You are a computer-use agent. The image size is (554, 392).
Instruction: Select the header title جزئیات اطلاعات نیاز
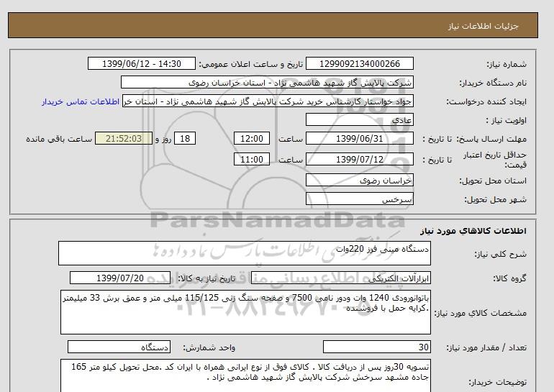[483, 26]
